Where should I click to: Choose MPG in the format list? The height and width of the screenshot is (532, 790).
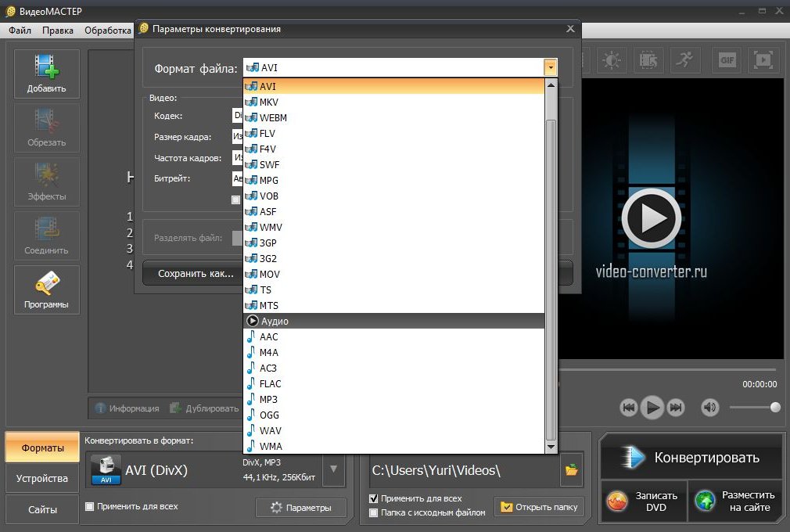click(393, 180)
